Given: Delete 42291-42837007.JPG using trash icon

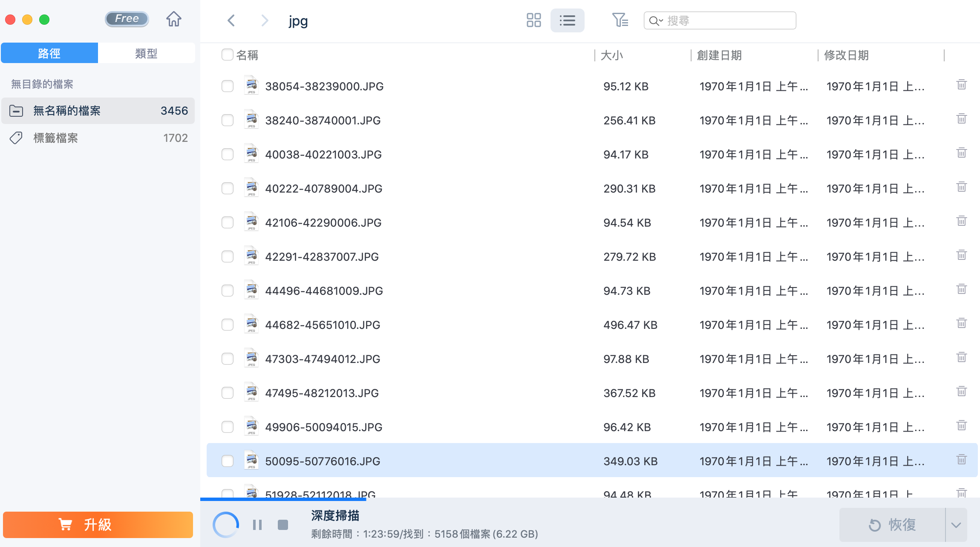Looking at the screenshot, I should pyautogui.click(x=962, y=255).
